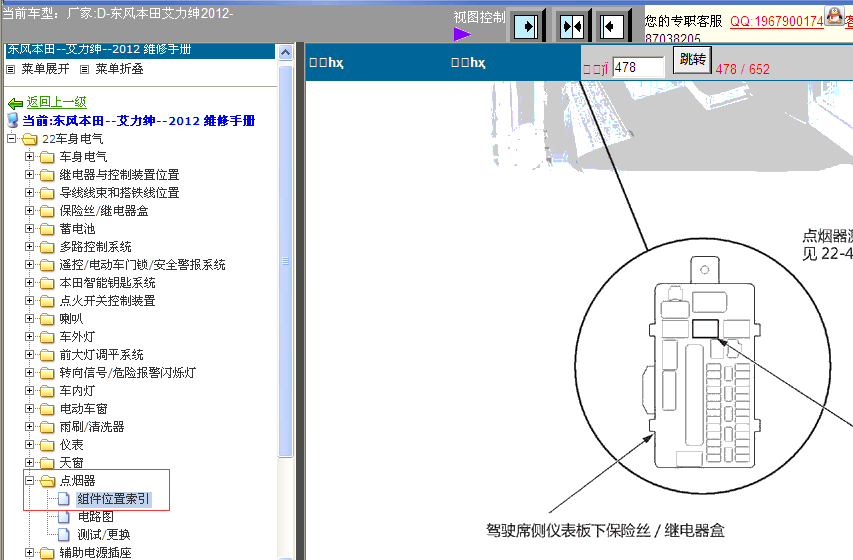Viewport: 853px width, 560px height.
Task: Click the 电路图 document icon
Action: [x=64, y=516]
